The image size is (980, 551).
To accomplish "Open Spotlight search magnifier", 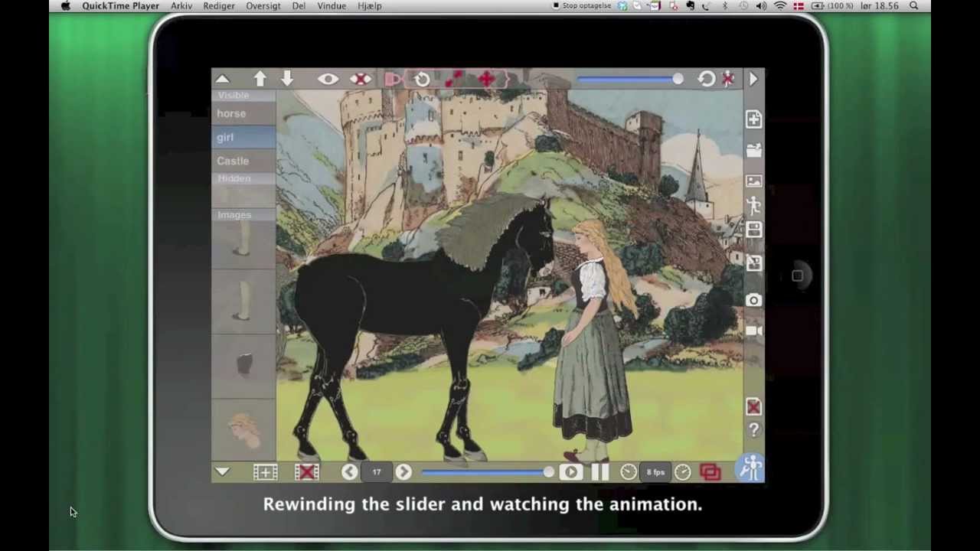I will (x=914, y=5).
